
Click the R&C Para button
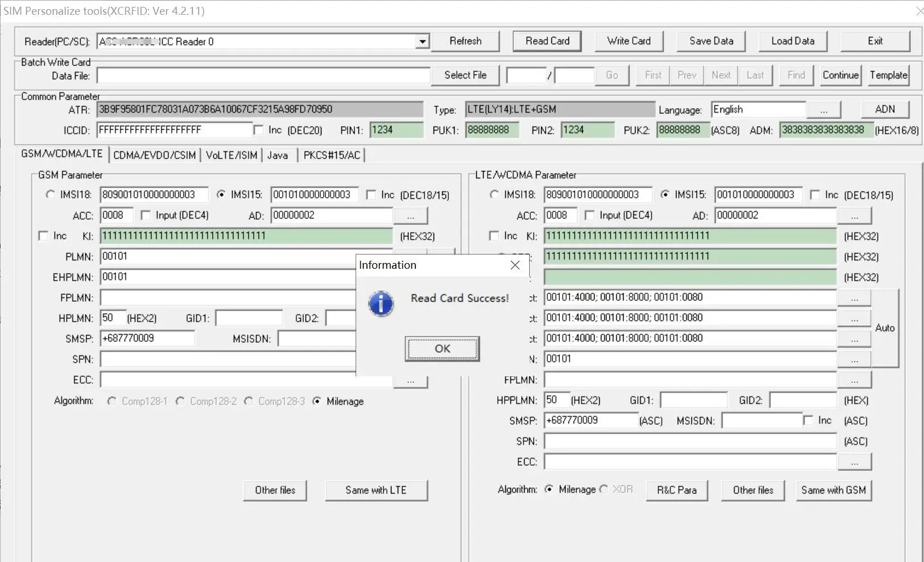click(676, 490)
